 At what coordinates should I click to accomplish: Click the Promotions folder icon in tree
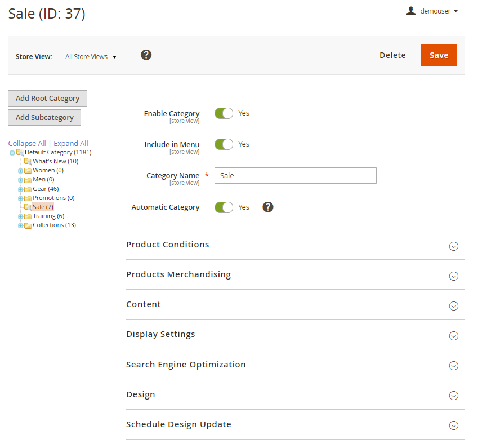click(28, 198)
